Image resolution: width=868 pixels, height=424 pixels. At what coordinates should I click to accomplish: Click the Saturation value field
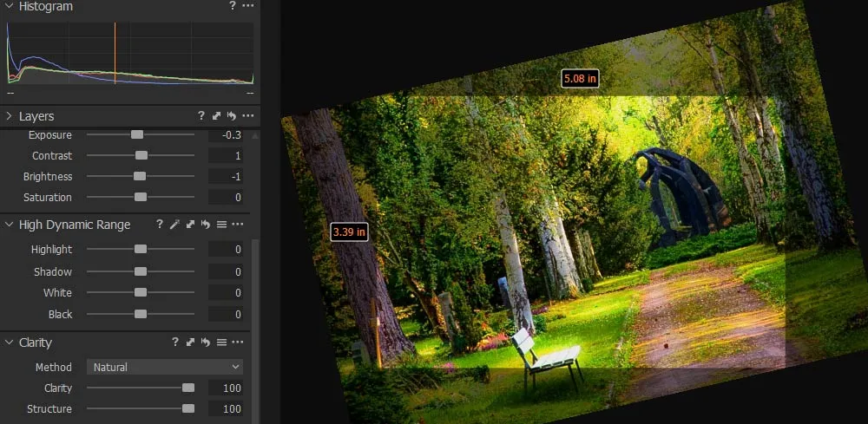[226, 198]
